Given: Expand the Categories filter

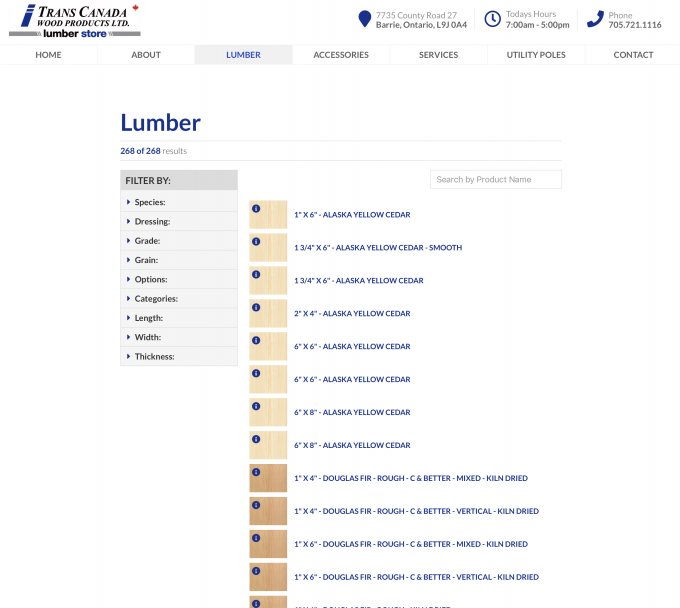Looking at the screenshot, I should [x=156, y=299].
